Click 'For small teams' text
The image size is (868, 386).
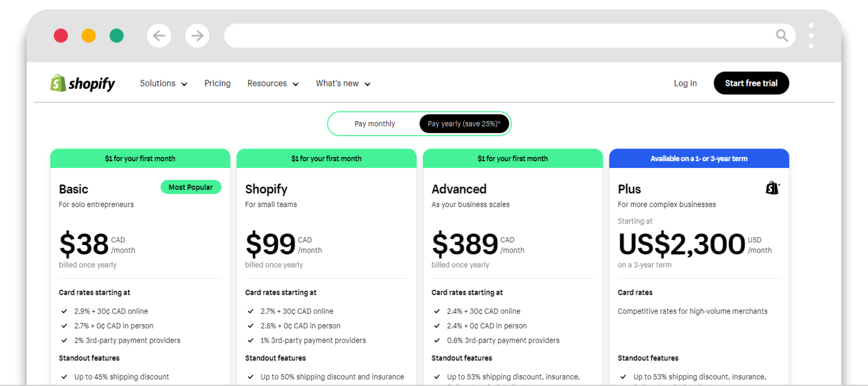(271, 205)
